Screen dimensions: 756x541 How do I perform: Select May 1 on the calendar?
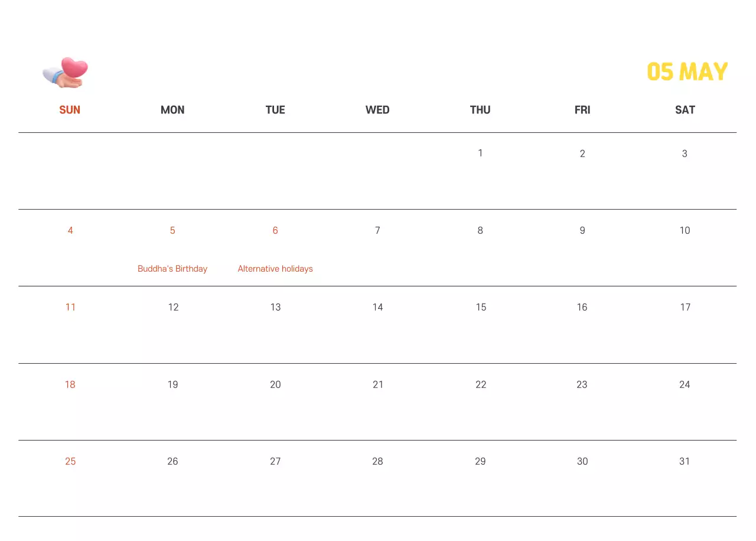tap(480, 153)
